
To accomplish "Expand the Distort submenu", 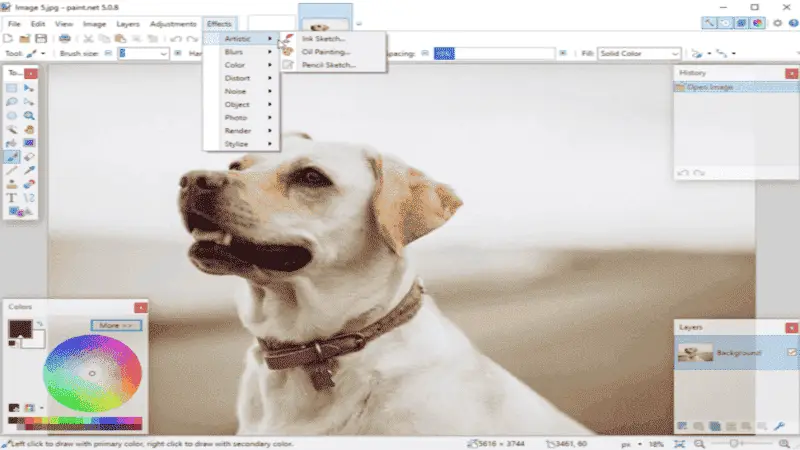I will [241, 78].
